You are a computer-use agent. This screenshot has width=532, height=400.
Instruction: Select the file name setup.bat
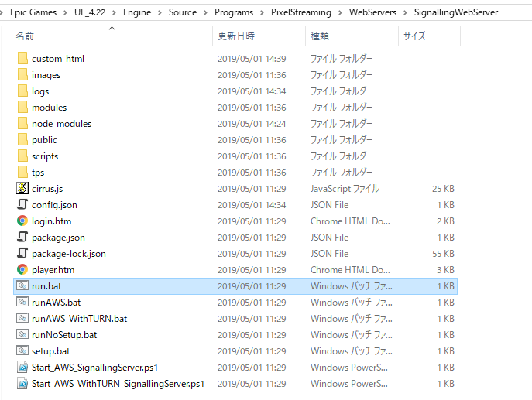50,351
